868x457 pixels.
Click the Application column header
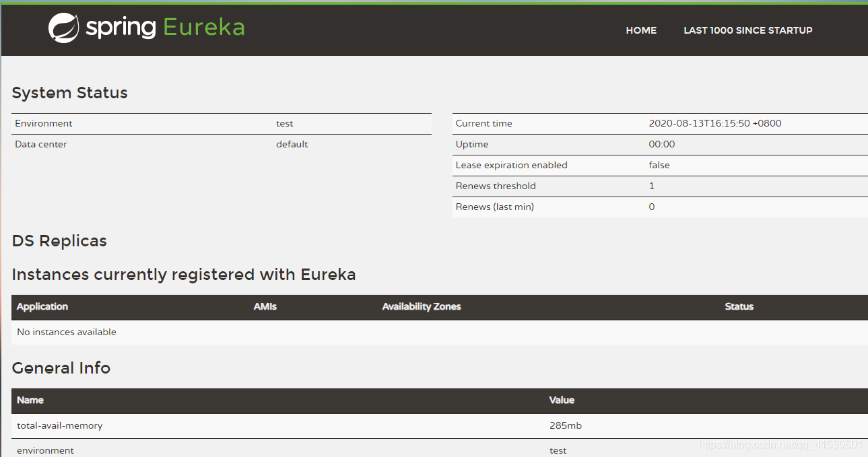(x=42, y=307)
